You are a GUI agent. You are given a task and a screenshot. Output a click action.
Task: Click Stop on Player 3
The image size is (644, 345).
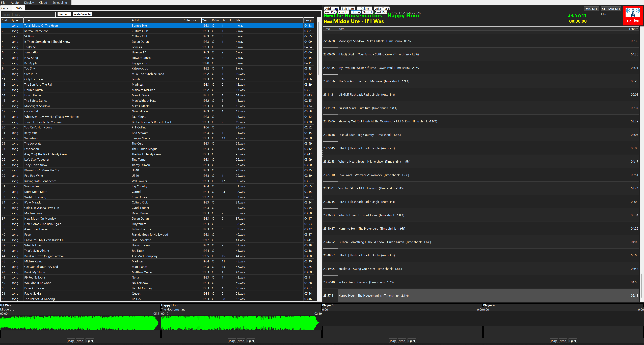point(402,341)
